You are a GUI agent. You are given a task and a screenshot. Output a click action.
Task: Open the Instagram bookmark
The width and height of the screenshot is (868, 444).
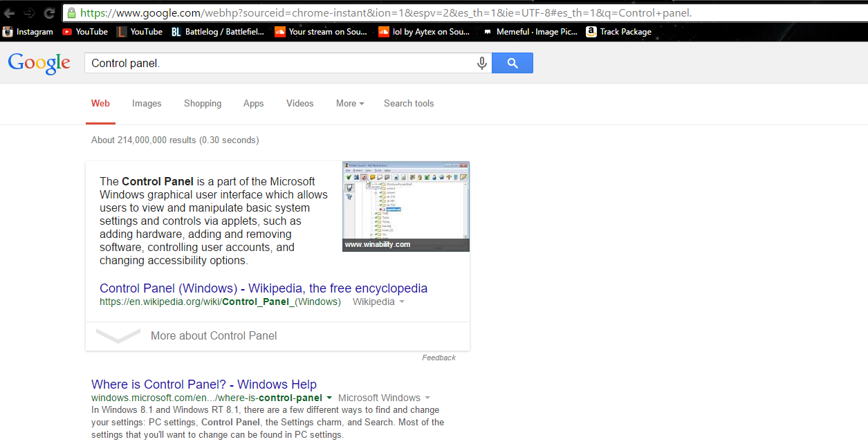point(28,32)
